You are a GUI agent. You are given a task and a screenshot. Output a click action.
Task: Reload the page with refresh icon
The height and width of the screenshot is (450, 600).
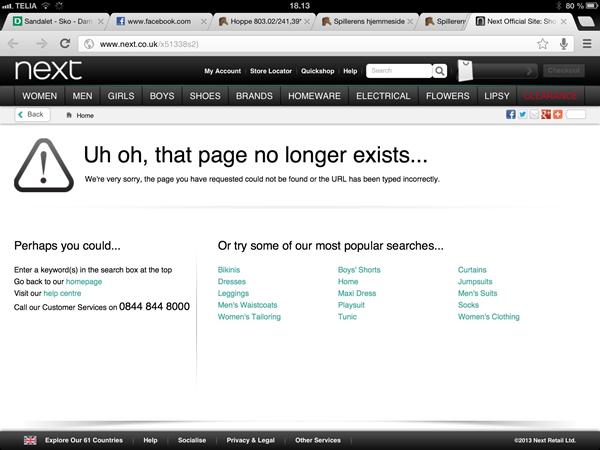(65, 43)
